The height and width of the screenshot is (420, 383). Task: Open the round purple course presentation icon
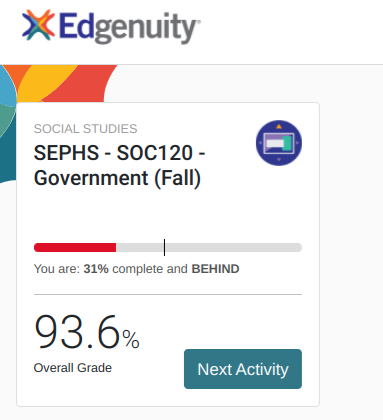pyautogui.click(x=279, y=143)
